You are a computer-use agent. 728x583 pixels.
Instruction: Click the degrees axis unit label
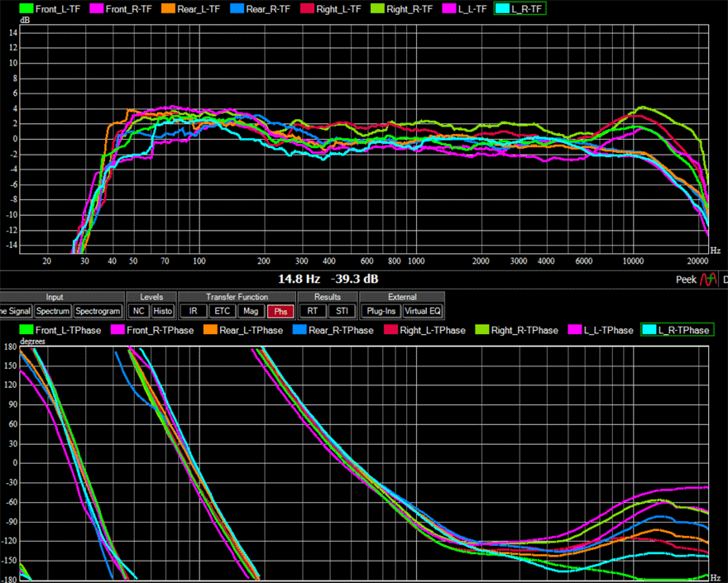(32, 342)
